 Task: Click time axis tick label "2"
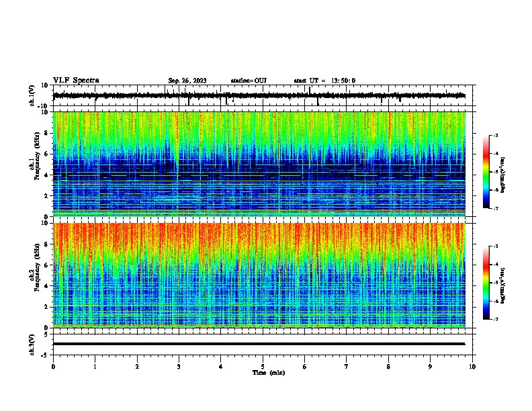[x=137, y=367]
